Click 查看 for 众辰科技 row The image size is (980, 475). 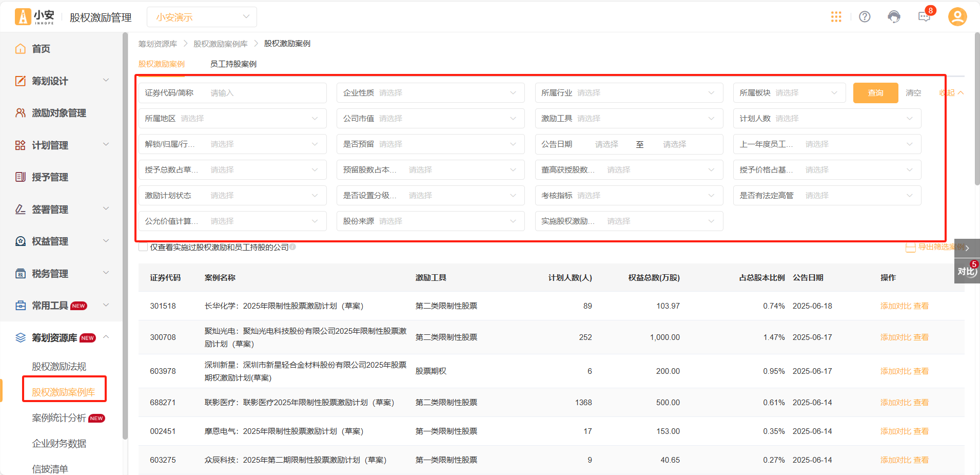point(921,460)
